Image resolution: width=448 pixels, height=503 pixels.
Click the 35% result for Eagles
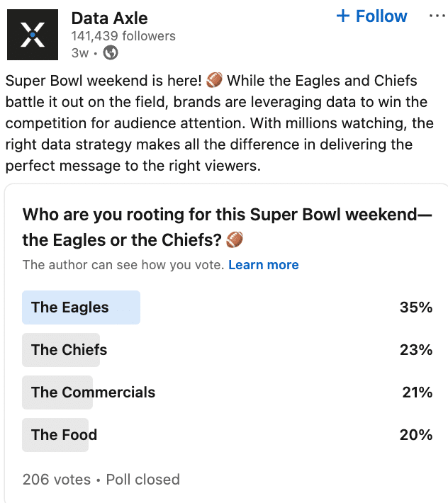point(416,307)
